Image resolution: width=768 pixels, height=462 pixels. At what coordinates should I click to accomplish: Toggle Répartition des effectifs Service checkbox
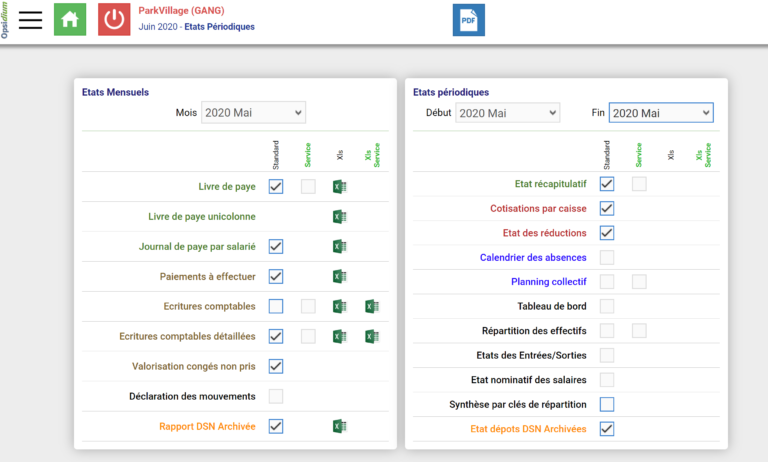639,331
